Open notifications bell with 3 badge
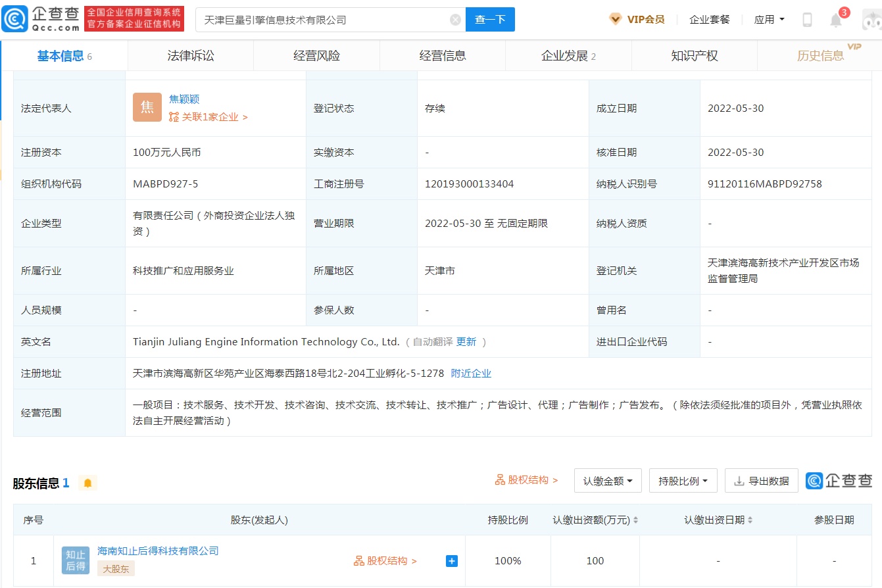Screen dimensions: 882x588 click(x=837, y=19)
